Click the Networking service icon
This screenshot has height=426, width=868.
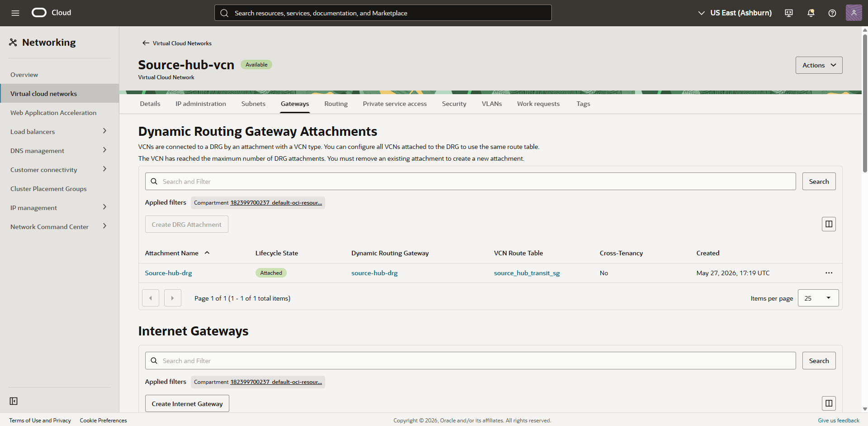click(13, 43)
